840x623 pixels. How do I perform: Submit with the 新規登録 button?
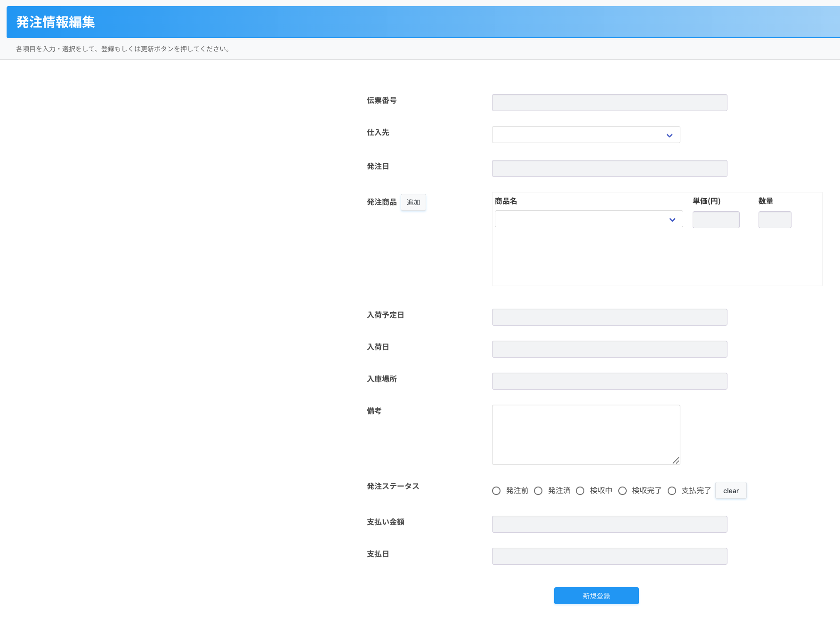[596, 596]
